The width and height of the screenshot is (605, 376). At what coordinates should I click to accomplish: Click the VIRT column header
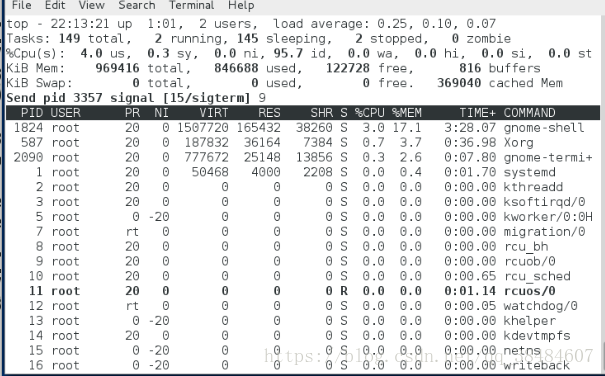point(214,113)
